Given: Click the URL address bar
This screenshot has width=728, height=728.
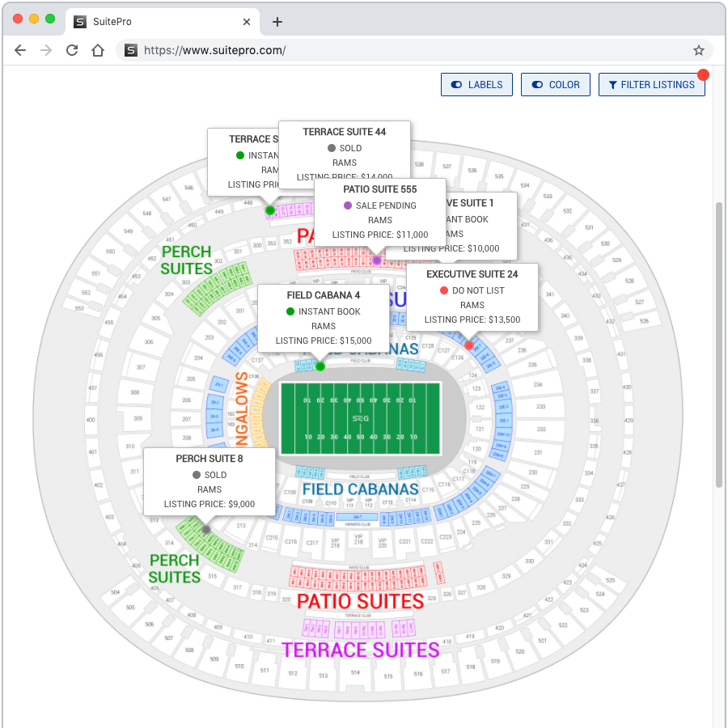Looking at the screenshot, I should point(404,50).
